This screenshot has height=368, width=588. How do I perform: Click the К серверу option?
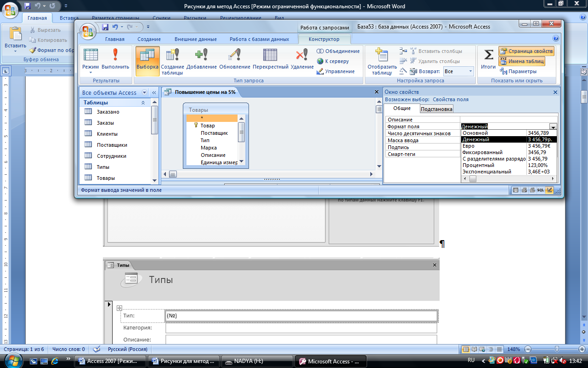[x=333, y=61]
